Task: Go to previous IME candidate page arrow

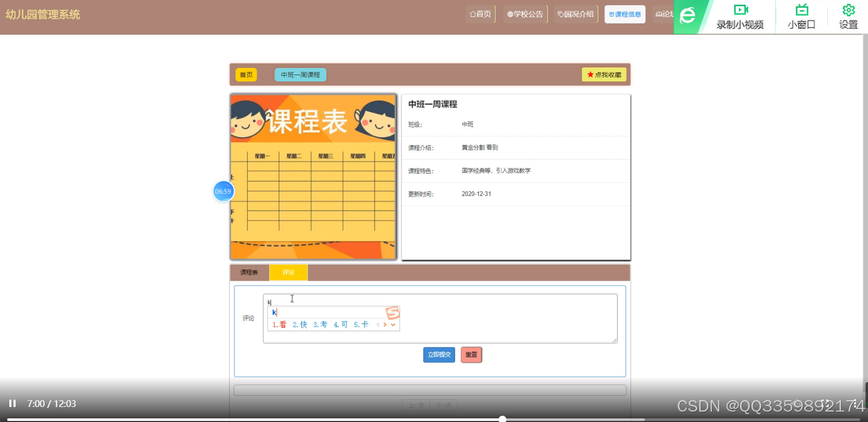Action: (x=378, y=325)
